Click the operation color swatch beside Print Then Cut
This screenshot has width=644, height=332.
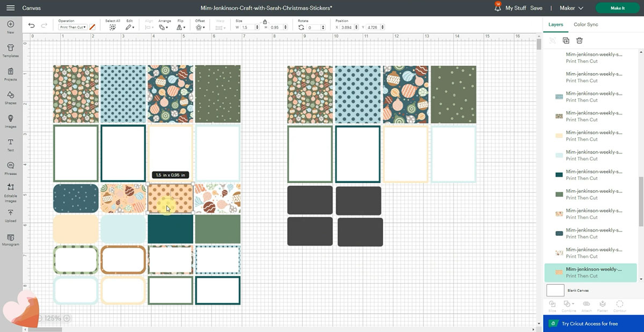pyautogui.click(x=92, y=27)
